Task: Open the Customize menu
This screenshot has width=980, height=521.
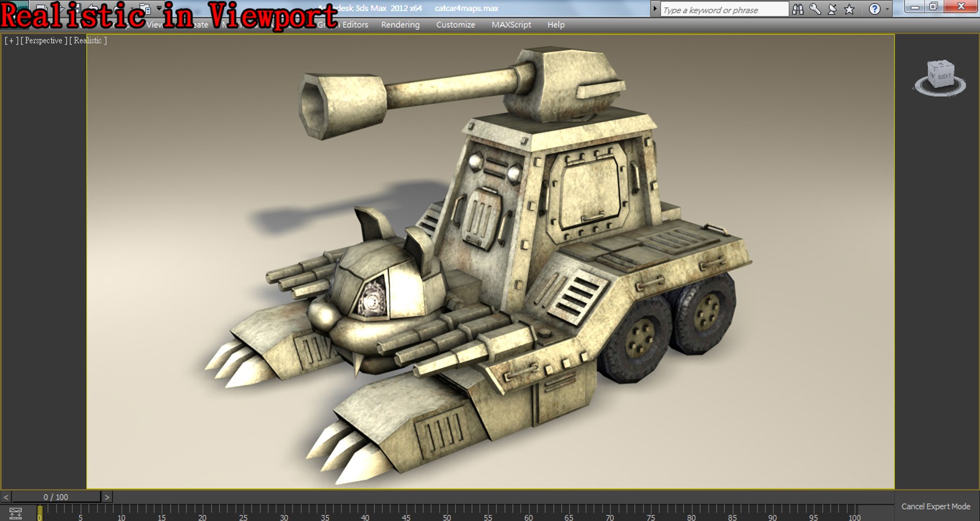Action: tap(455, 25)
